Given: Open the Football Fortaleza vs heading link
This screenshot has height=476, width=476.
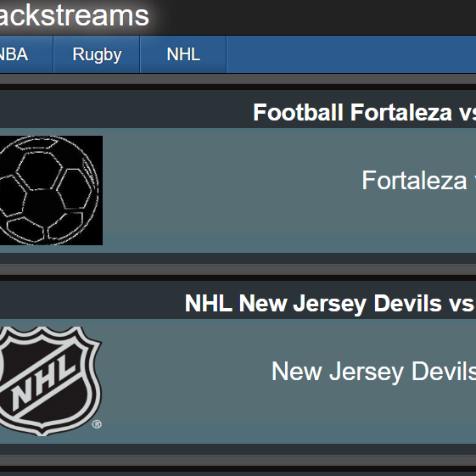Looking at the screenshot, I should click(364, 113).
